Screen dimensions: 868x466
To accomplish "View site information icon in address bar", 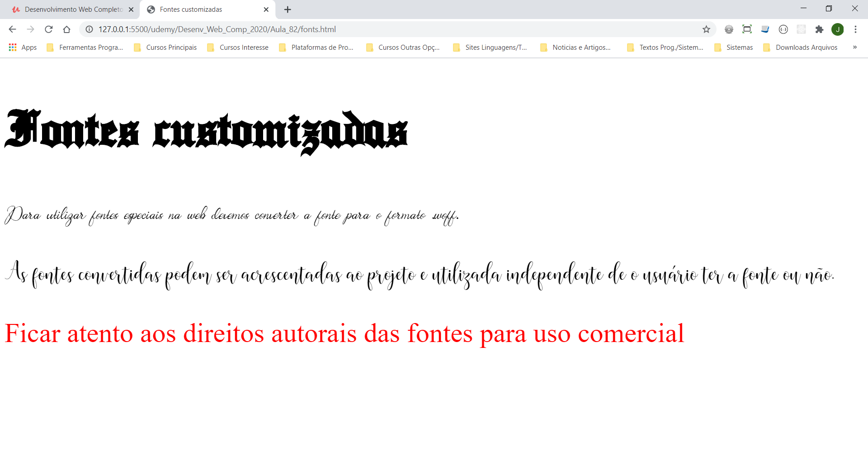I will pyautogui.click(x=90, y=29).
